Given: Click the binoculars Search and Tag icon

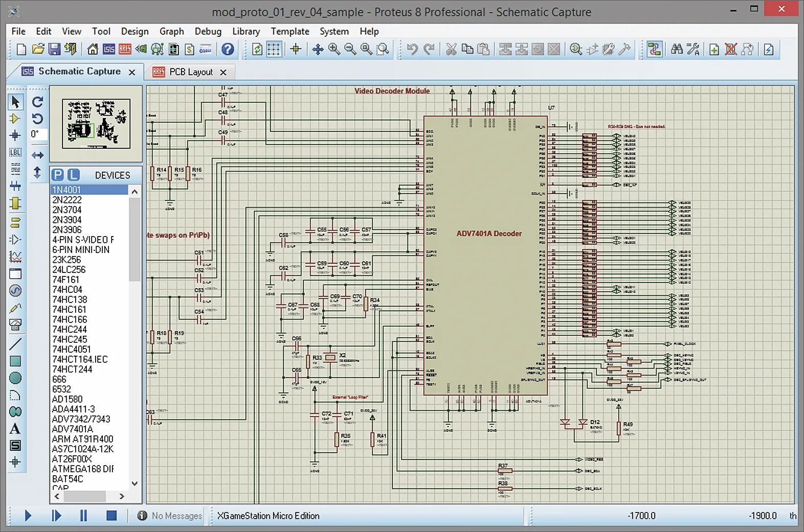Looking at the screenshot, I should (x=677, y=49).
